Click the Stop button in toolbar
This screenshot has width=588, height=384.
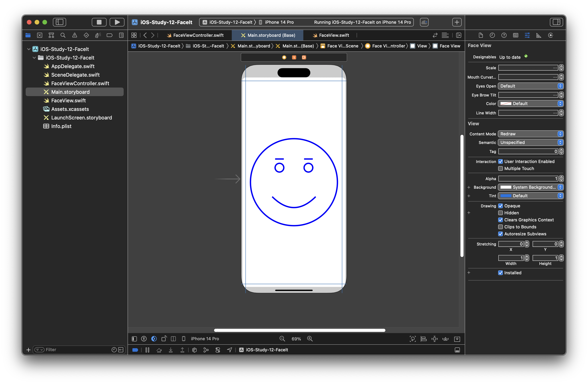(99, 22)
